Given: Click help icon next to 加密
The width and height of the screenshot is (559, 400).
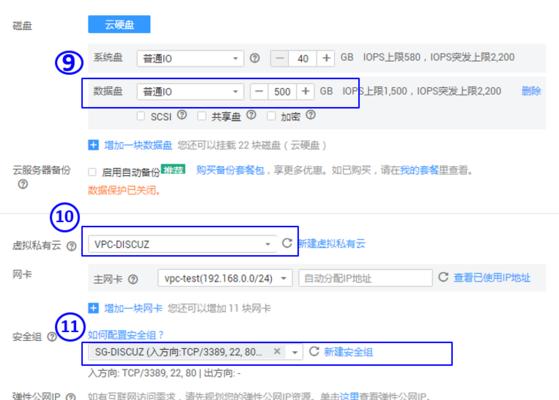Looking at the screenshot, I should click(311, 115).
